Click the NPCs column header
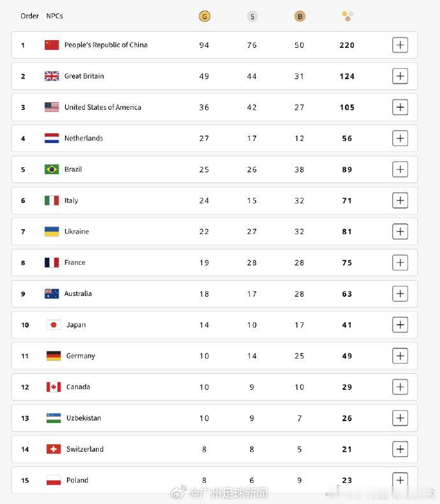 tap(55, 16)
